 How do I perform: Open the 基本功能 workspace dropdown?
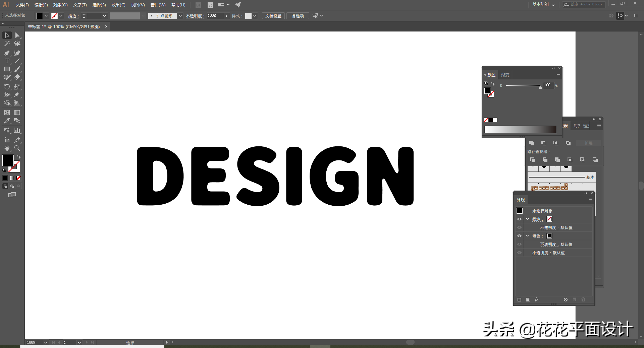point(543,4)
